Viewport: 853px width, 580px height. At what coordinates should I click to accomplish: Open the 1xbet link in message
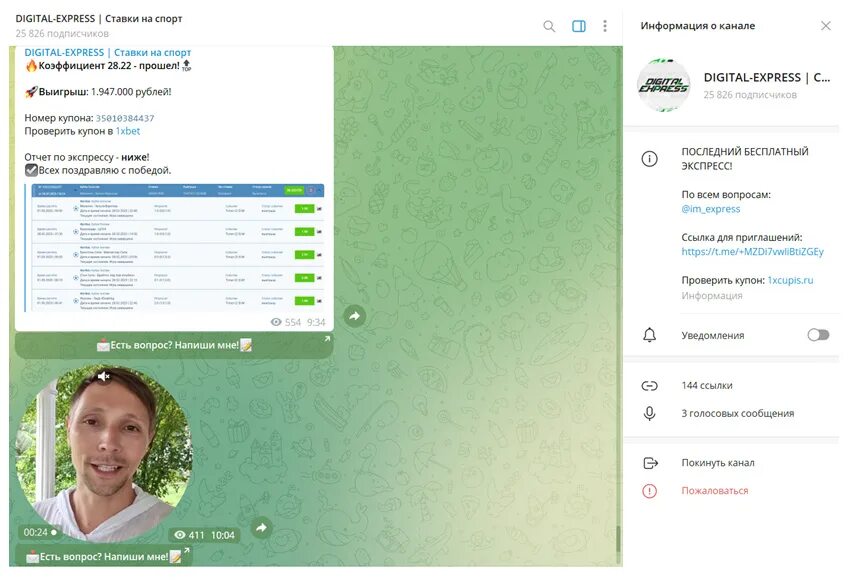(127, 131)
